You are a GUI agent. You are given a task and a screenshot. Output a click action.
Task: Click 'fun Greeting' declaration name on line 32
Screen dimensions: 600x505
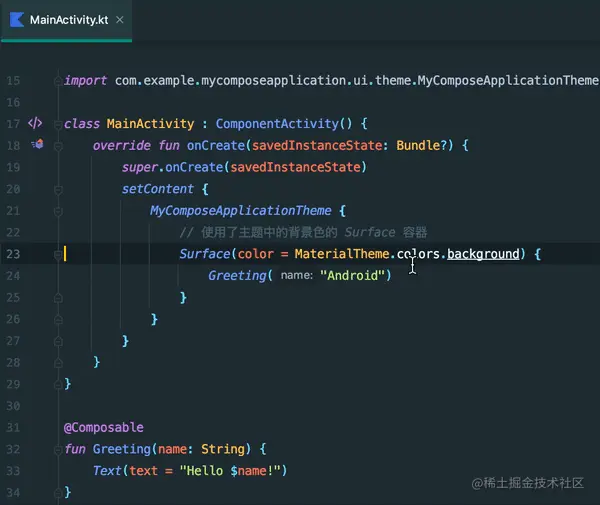coord(122,449)
